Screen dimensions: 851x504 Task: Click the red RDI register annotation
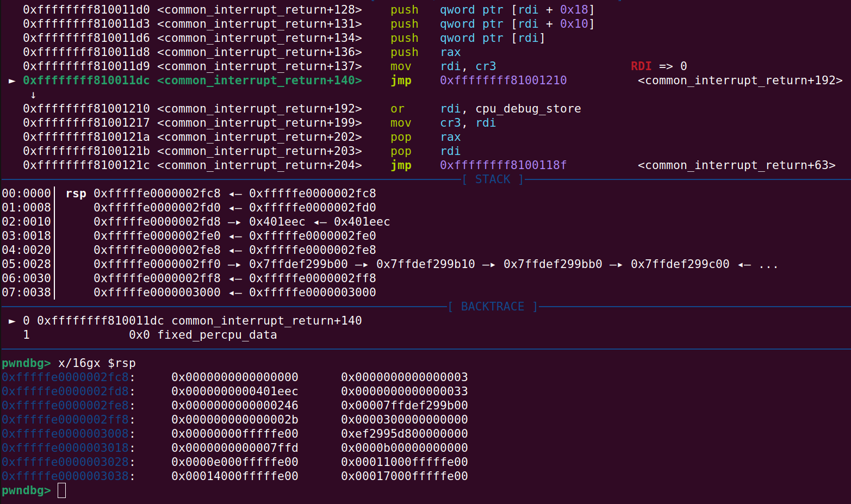(x=641, y=66)
